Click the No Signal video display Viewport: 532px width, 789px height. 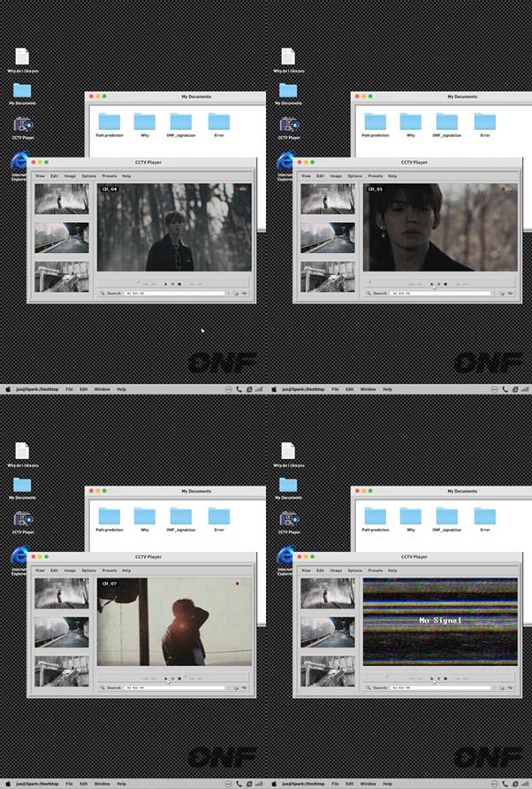[x=440, y=622]
